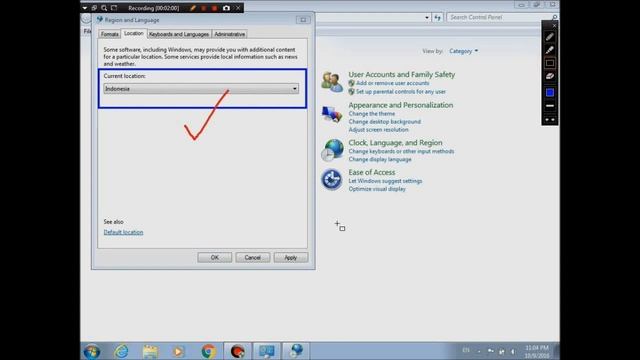Take a screenshot with the camera icon
The image size is (640, 360).
click(226, 8)
